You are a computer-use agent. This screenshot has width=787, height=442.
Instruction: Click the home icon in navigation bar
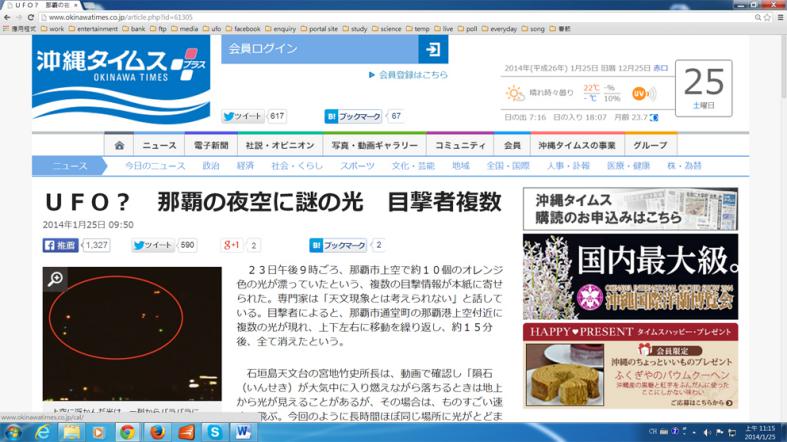tap(119, 145)
